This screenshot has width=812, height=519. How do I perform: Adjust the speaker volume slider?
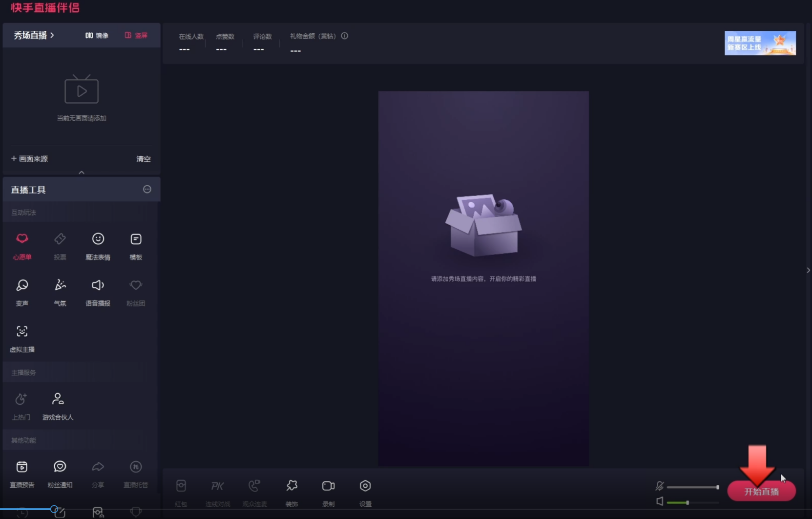coord(692,502)
